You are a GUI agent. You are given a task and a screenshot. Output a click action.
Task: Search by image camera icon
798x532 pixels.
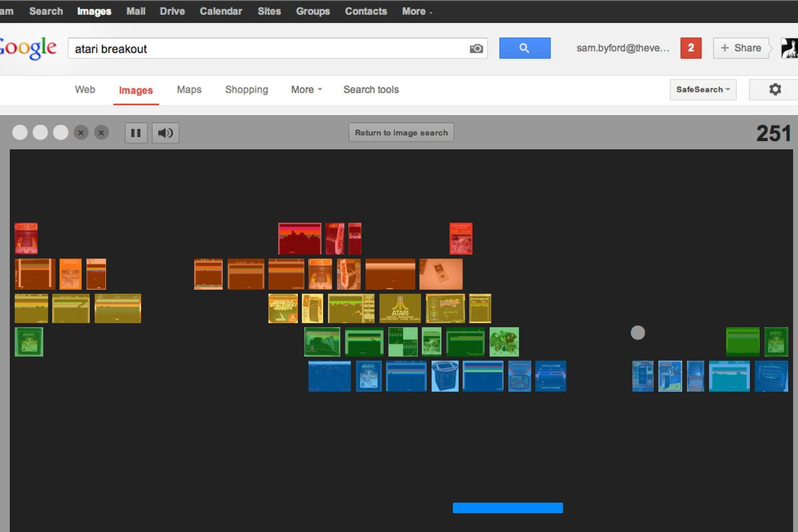pyautogui.click(x=476, y=49)
